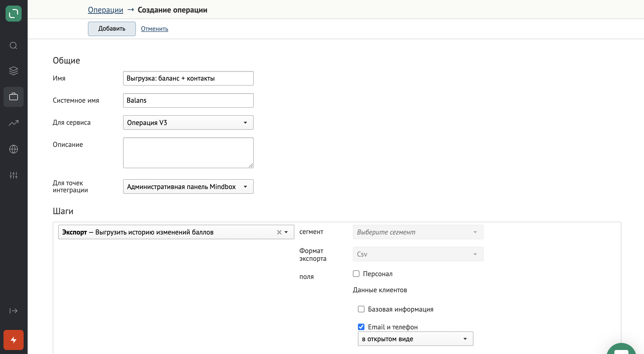Image resolution: width=644 pixels, height=354 pixels.
Task: Go to Операции breadcrumb link
Action: pos(105,10)
